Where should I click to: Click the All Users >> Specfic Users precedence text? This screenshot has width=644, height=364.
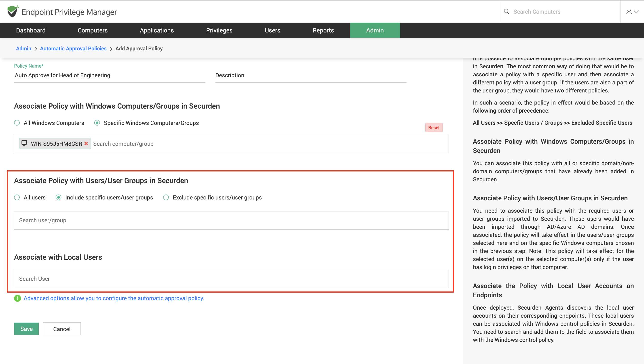coord(553,123)
